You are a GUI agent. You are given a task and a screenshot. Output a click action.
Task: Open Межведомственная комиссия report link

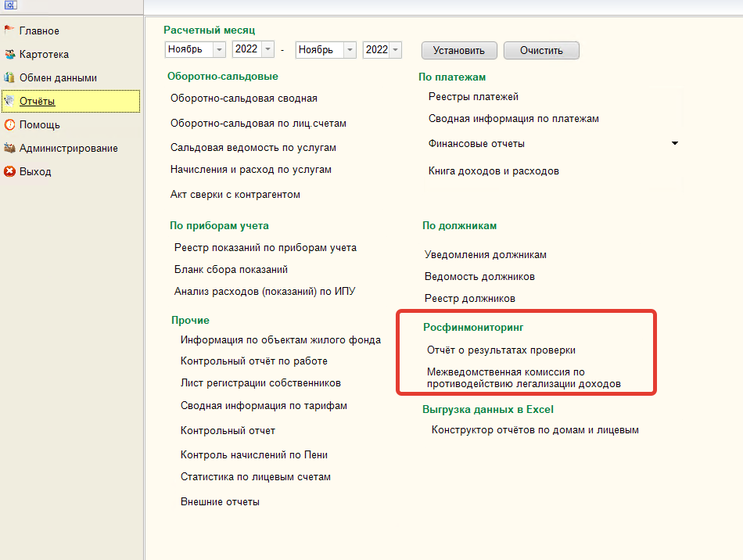524,378
